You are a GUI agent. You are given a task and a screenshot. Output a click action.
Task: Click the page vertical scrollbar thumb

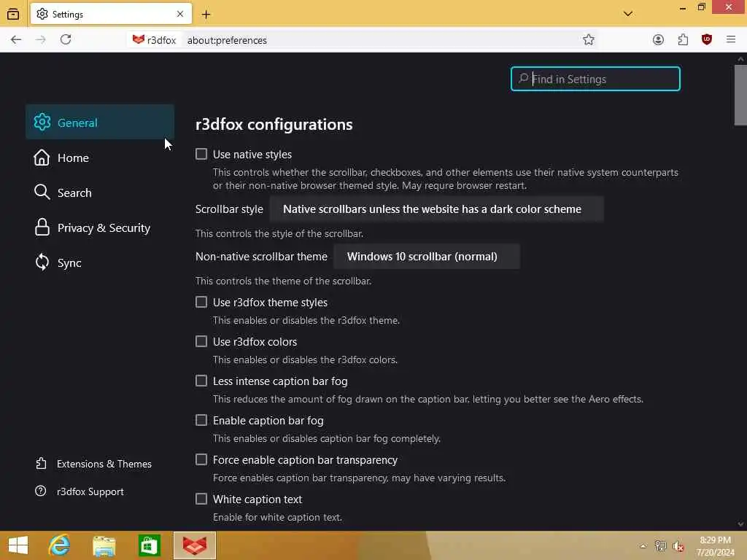740,95
